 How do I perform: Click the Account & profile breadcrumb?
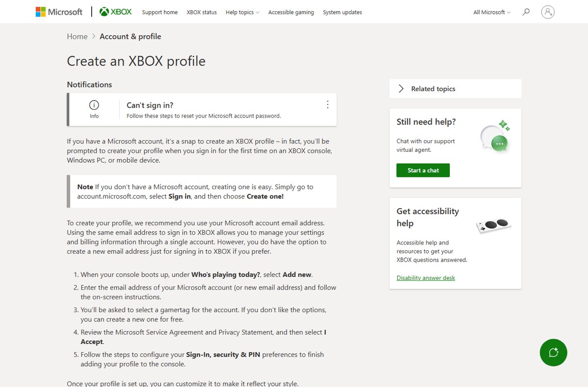(130, 36)
